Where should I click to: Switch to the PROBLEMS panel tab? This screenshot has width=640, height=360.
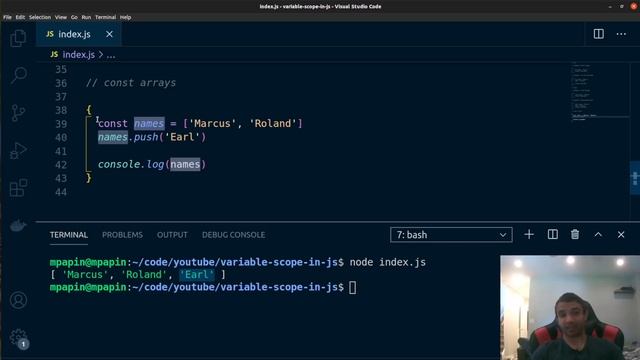122,235
